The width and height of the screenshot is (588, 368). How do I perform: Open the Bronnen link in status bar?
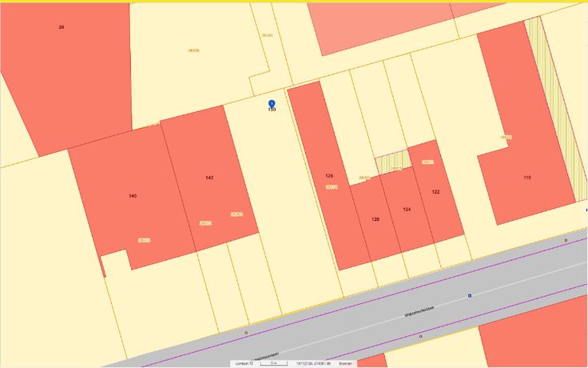click(x=345, y=363)
